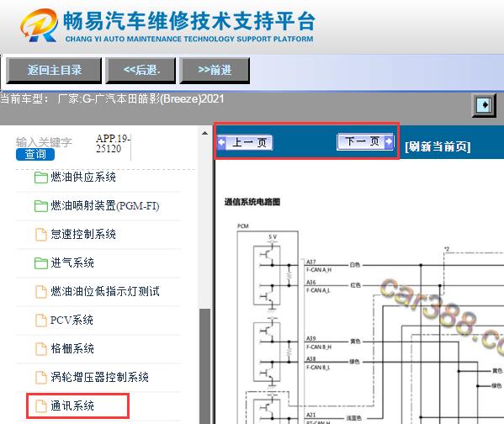Click the 查询 search button
504x424 pixels.
pos(35,154)
